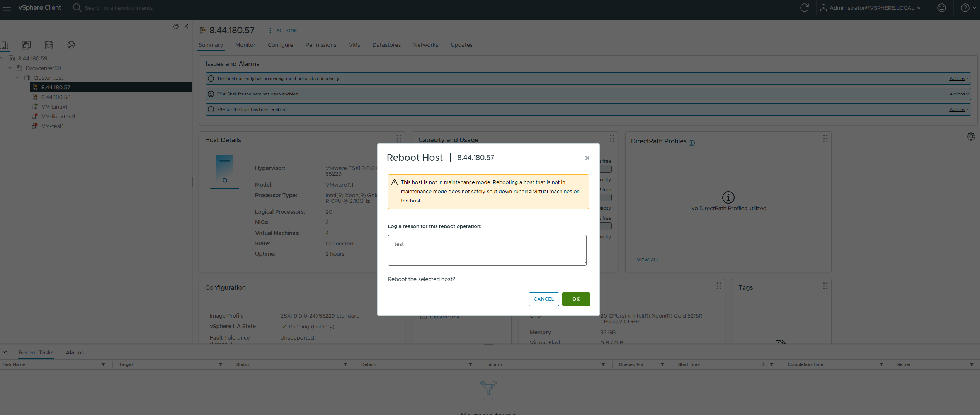Open the summary page customize gear icon
The image size is (980, 415).
(x=971, y=136)
